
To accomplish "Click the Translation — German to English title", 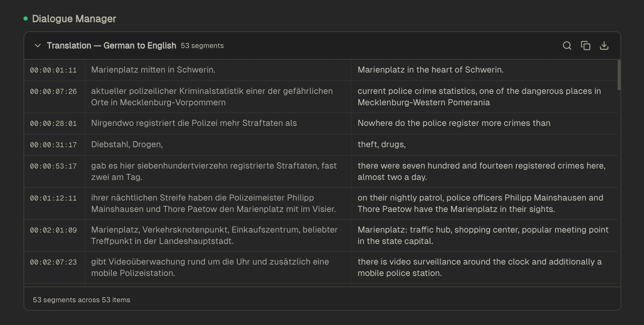I will pos(111,46).
